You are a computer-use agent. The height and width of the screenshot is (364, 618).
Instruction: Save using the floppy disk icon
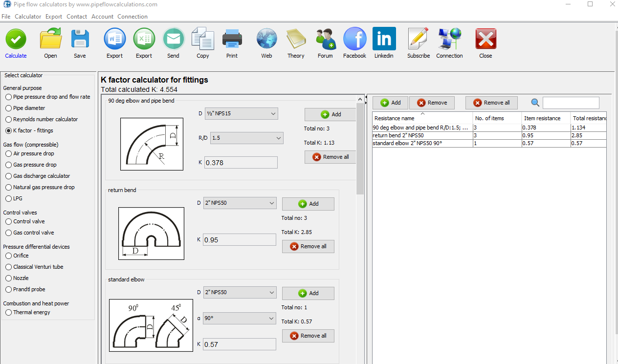pos(80,39)
